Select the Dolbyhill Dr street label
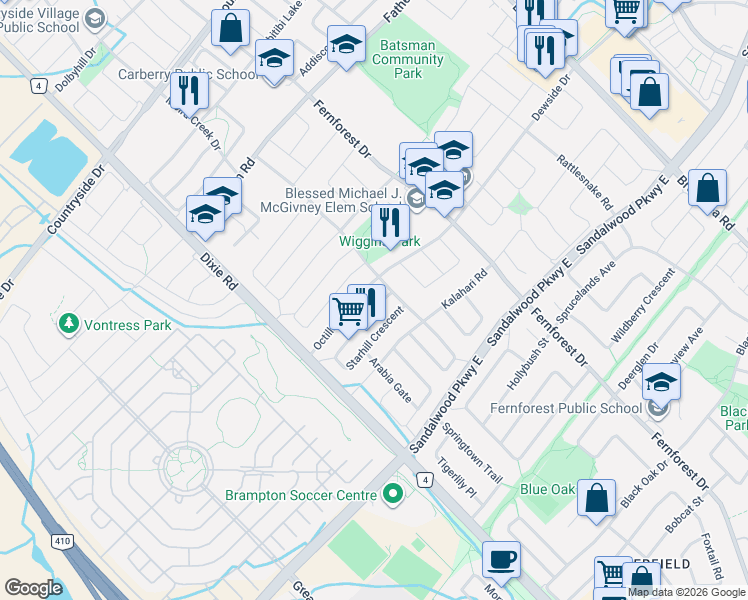The width and height of the screenshot is (748, 600). (75, 70)
